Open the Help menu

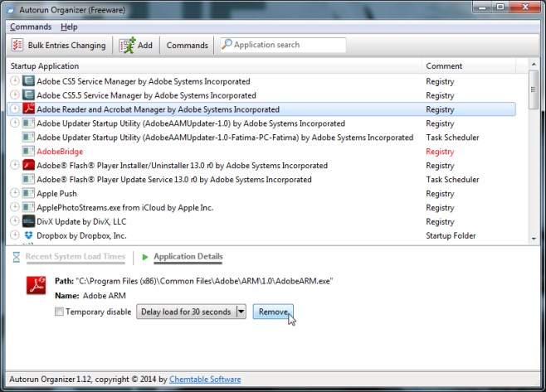(x=69, y=27)
